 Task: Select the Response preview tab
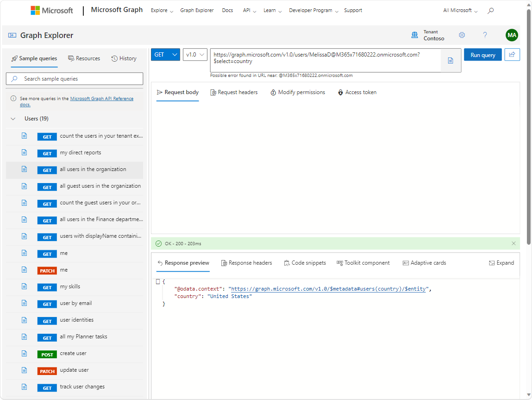tap(183, 263)
